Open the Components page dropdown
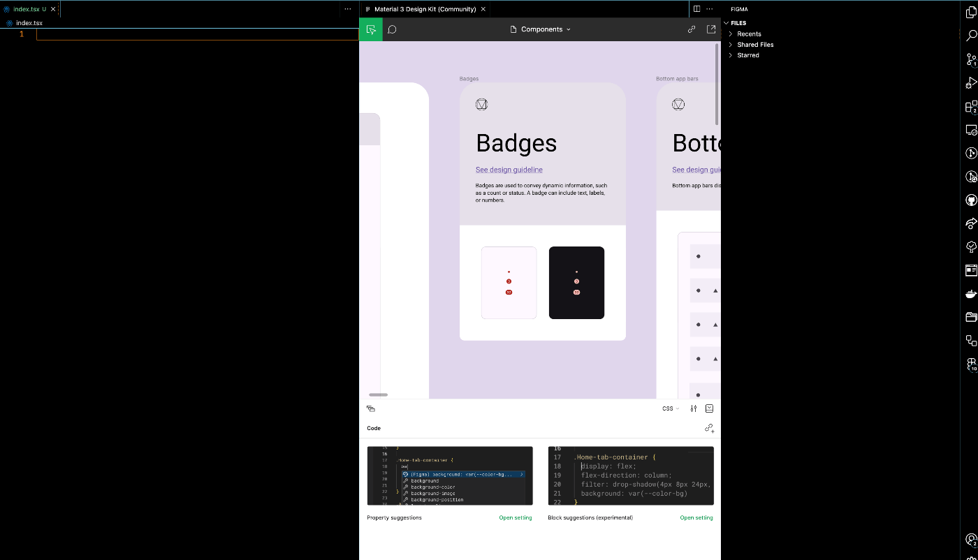 541,29
